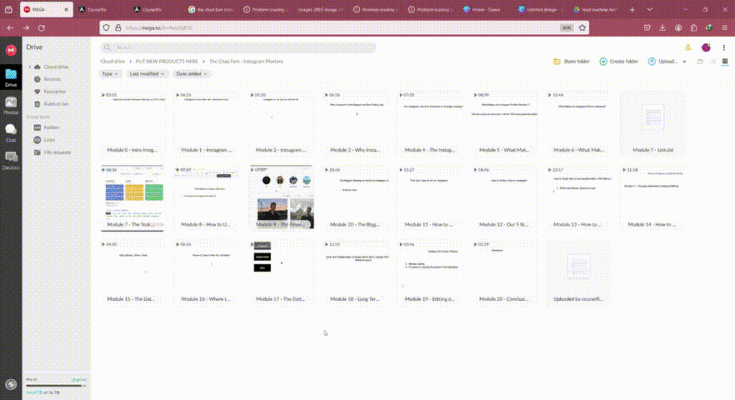Open the Module 7 - Link.txt file
The image size is (735, 400).
tap(652, 127)
